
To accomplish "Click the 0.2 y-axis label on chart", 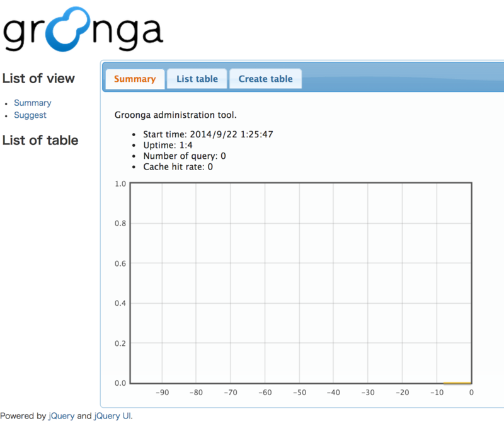I will [120, 343].
